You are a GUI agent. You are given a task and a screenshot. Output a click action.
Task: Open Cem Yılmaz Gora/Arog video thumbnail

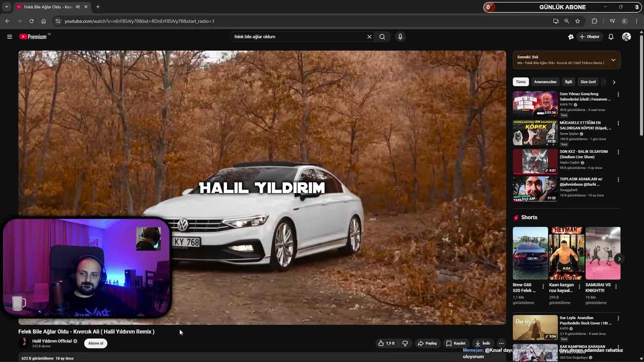coord(535,104)
